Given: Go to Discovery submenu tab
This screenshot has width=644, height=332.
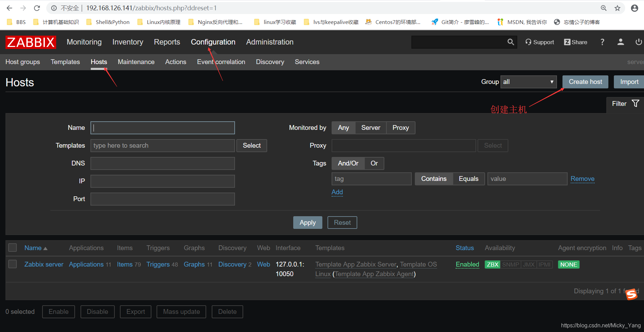Looking at the screenshot, I should click(270, 62).
